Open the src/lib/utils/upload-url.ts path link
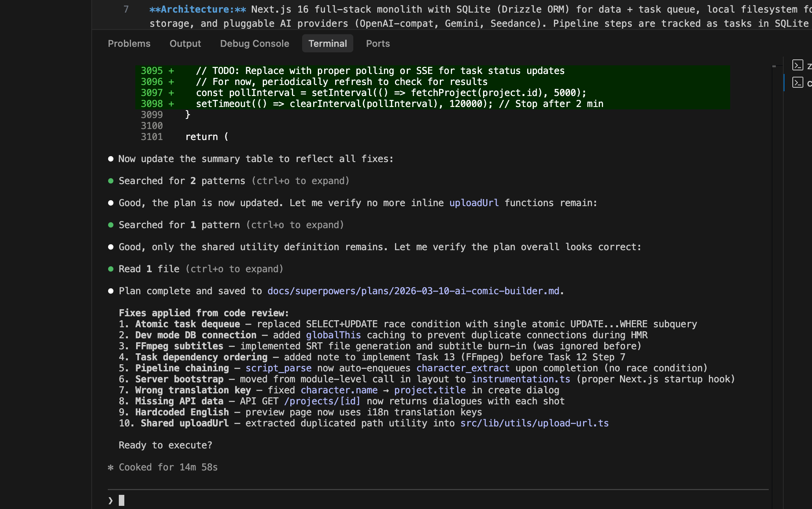Screen dimensions: 812x509 coord(534,423)
